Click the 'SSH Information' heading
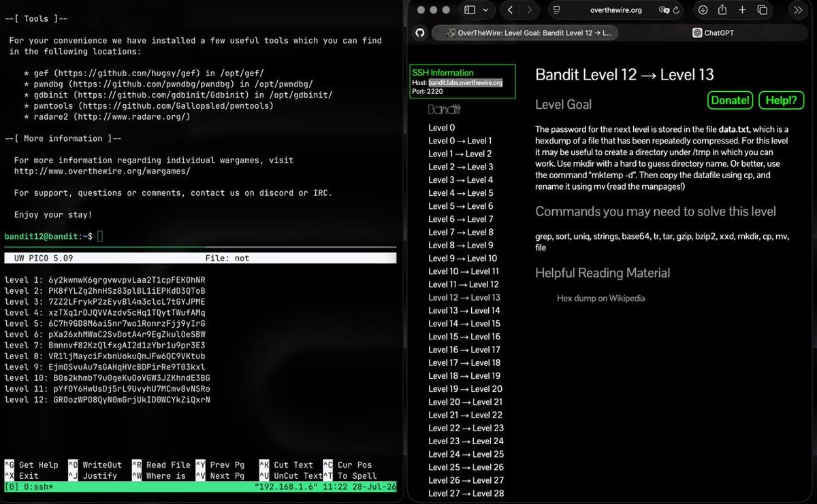The height and width of the screenshot is (504, 817). click(x=443, y=72)
